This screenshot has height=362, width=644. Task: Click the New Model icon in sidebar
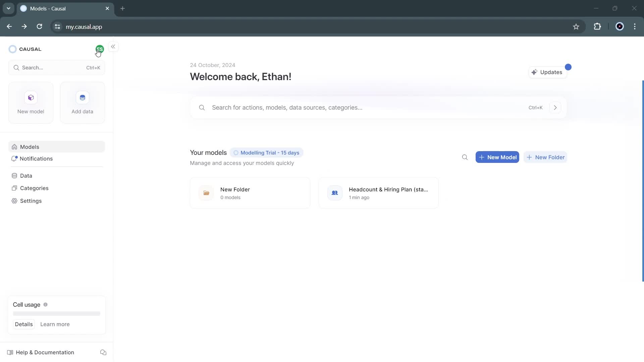(x=31, y=97)
